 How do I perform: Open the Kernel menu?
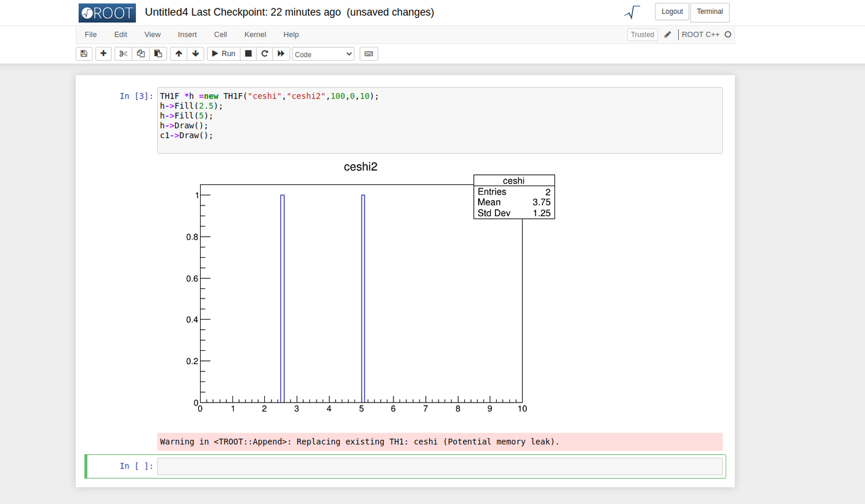point(255,34)
